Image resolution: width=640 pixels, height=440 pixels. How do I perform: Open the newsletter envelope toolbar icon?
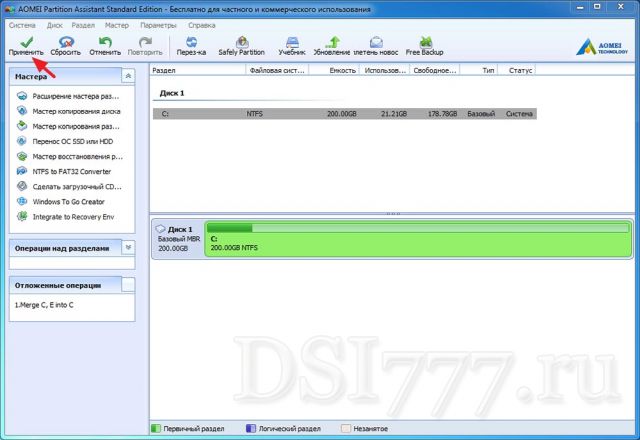click(x=376, y=41)
